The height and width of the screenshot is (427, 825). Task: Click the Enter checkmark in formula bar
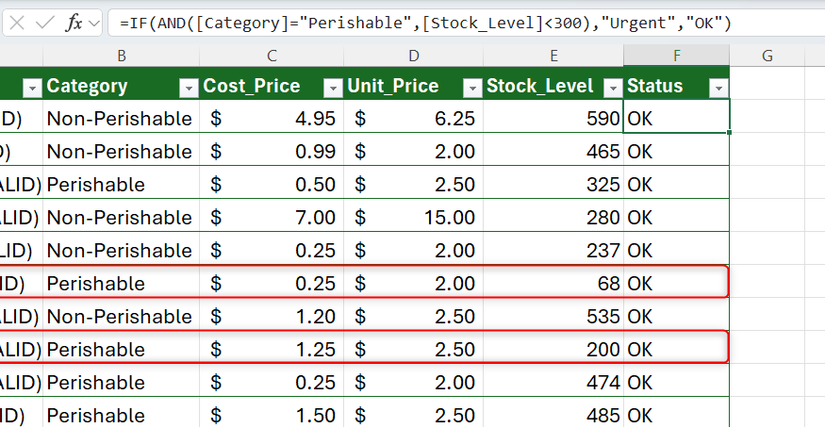[45, 23]
